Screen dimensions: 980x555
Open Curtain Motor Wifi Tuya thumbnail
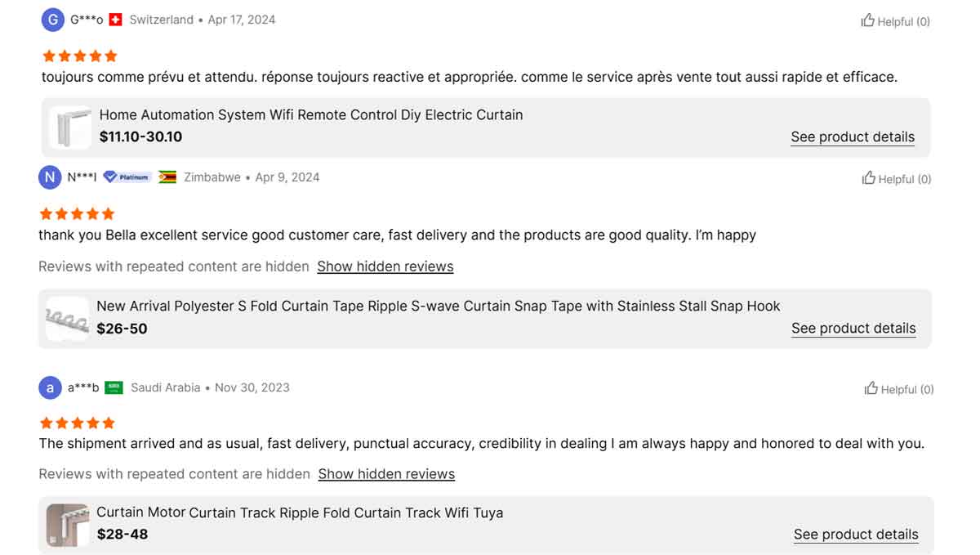tap(67, 525)
